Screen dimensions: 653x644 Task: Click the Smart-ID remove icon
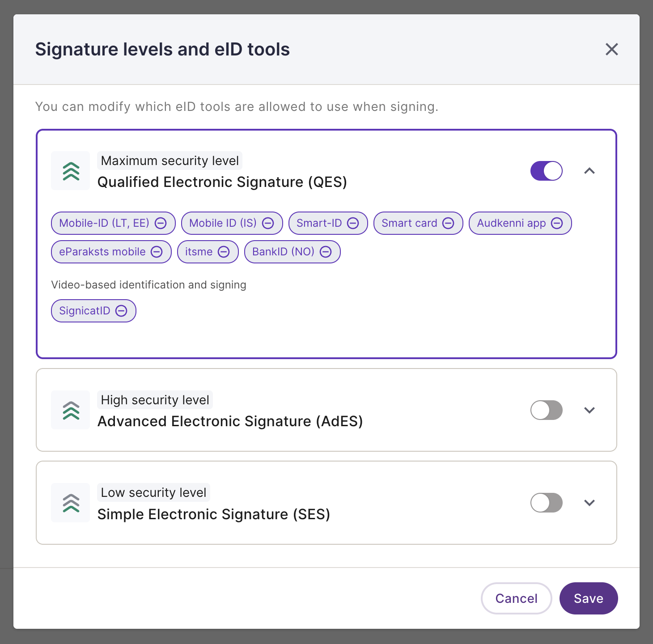[x=353, y=223]
